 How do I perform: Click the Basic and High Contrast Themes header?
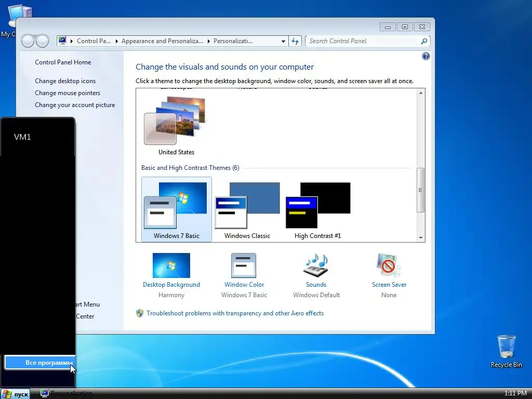pos(190,168)
